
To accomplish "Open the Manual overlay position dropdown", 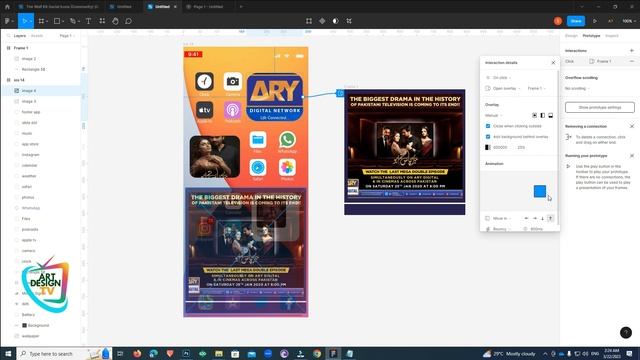I will pos(493,116).
